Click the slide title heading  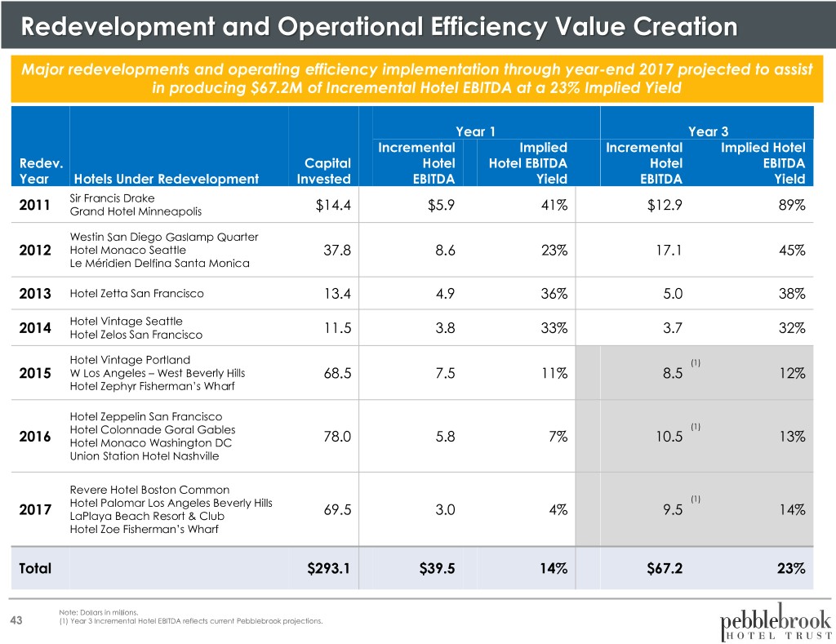pyautogui.click(x=379, y=28)
